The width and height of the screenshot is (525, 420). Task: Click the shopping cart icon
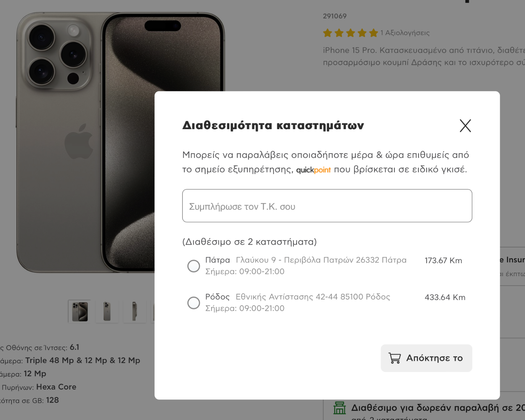[x=395, y=358]
